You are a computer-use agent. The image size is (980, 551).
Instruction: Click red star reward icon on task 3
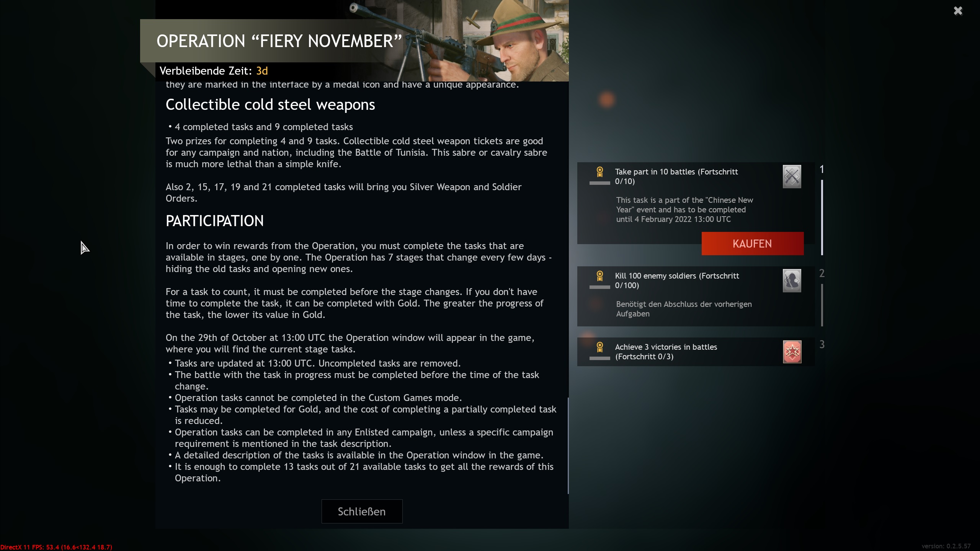click(x=792, y=352)
